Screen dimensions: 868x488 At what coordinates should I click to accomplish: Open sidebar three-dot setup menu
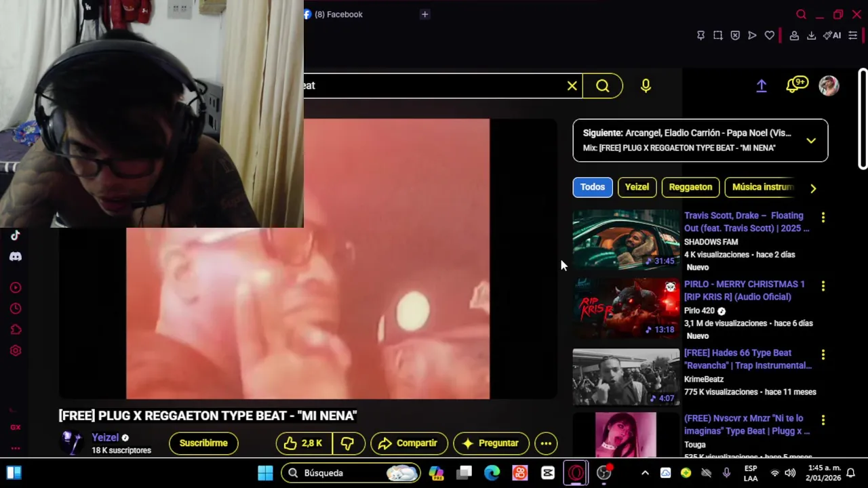[x=16, y=448]
